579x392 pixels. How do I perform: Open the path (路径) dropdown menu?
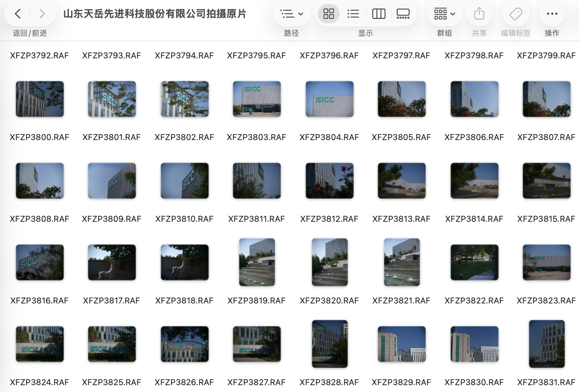coord(291,14)
